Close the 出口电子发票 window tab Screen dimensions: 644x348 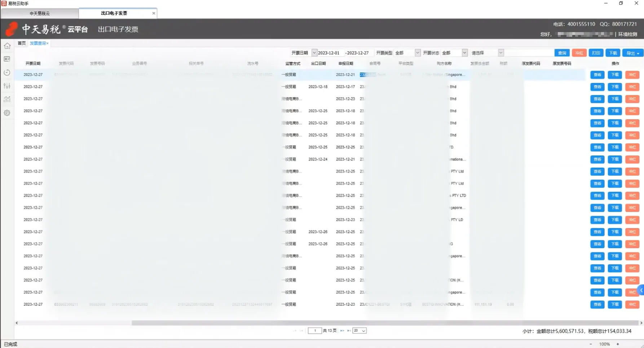pyautogui.click(x=154, y=13)
